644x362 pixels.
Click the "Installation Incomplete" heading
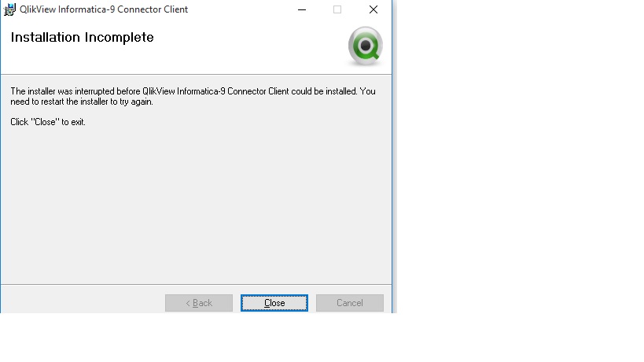[82, 38]
